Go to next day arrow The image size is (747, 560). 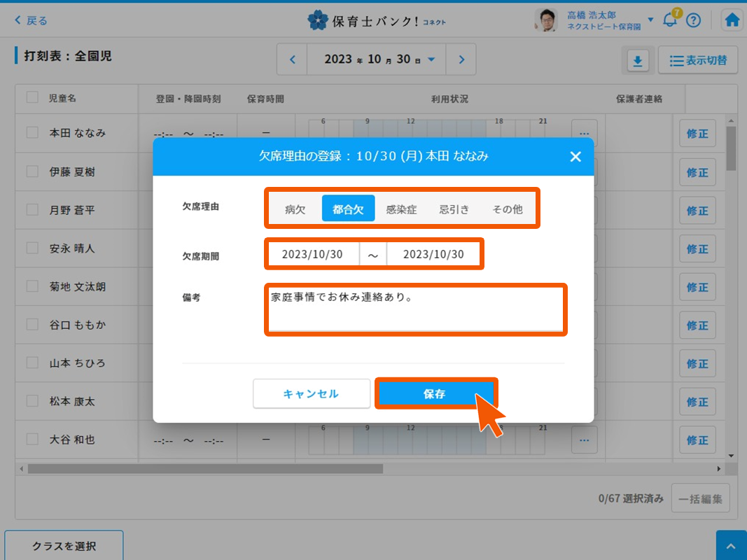[461, 59]
